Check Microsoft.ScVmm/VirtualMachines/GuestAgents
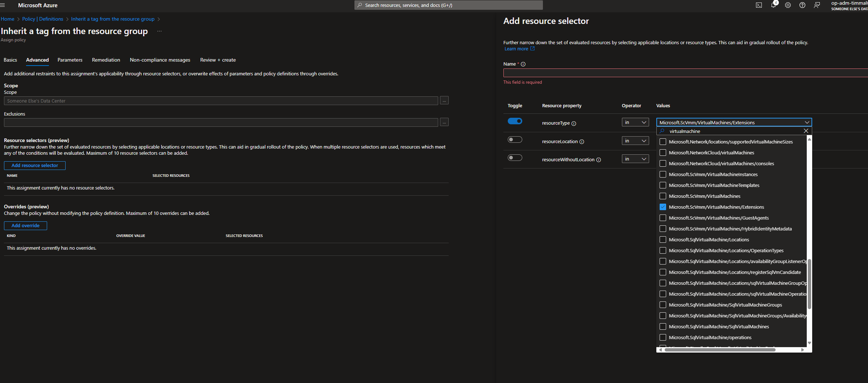The height and width of the screenshot is (383, 868). tap(663, 218)
